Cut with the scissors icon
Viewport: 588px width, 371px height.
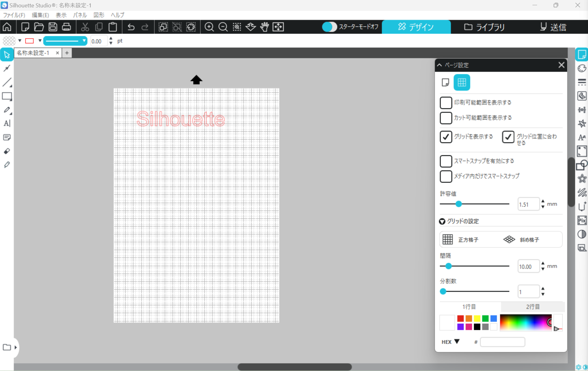point(85,27)
